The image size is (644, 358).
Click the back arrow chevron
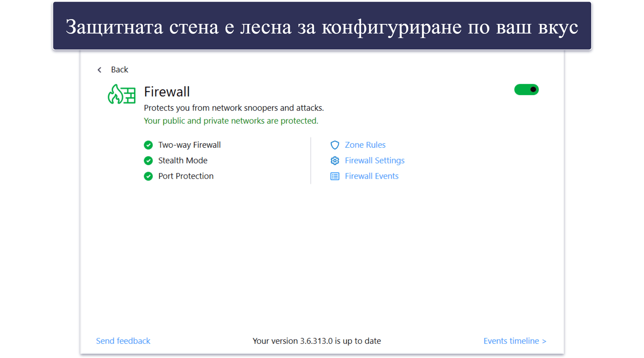tap(99, 70)
